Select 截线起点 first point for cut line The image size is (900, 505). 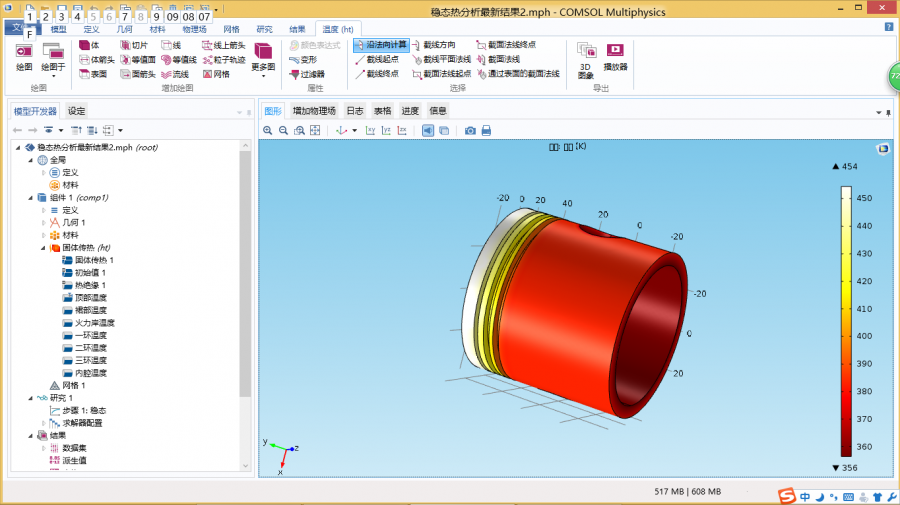pyautogui.click(x=377, y=60)
